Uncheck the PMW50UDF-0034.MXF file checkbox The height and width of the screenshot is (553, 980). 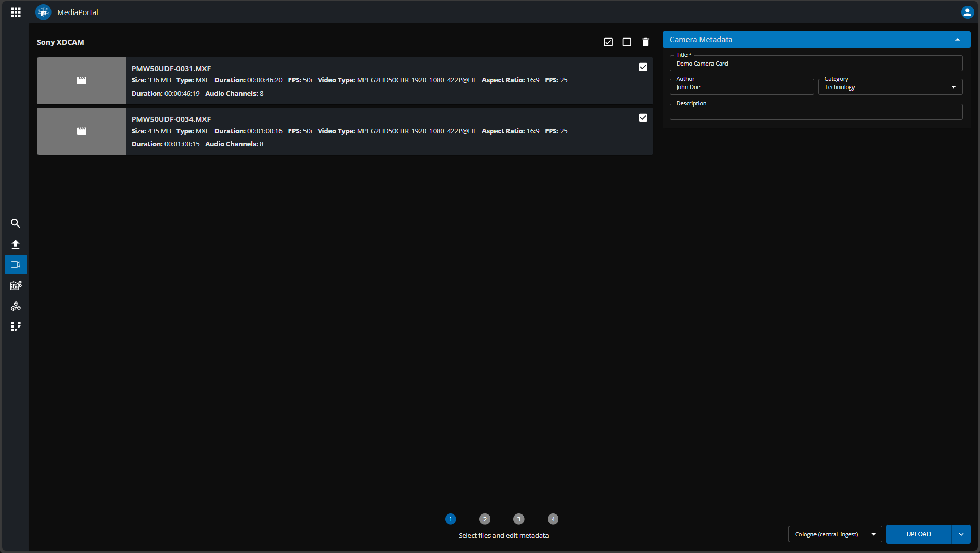coord(643,118)
